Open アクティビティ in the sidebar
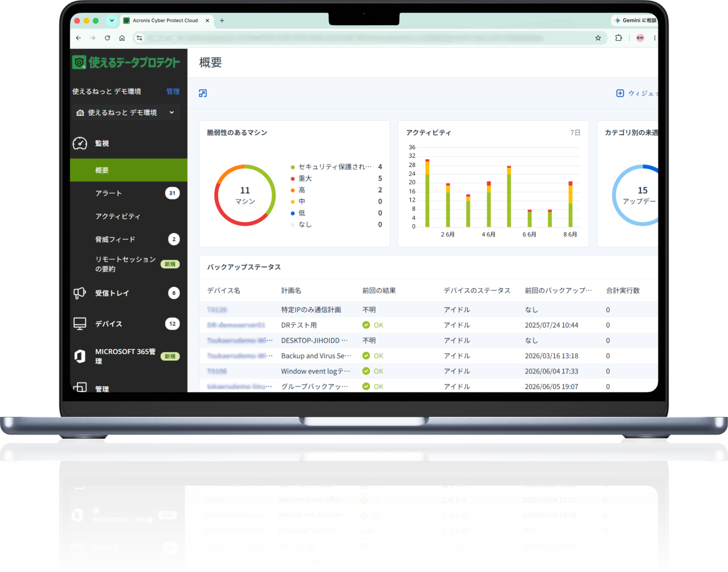The height and width of the screenshot is (572, 728). click(118, 216)
